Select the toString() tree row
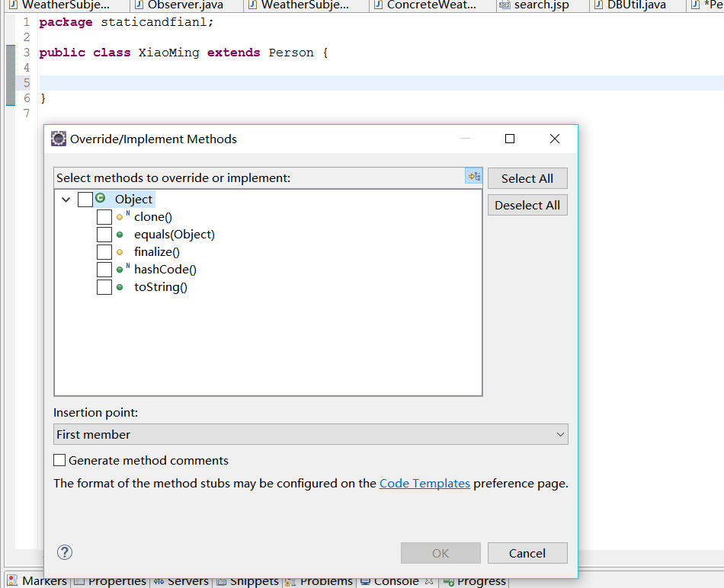724x588 pixels. 161,287
